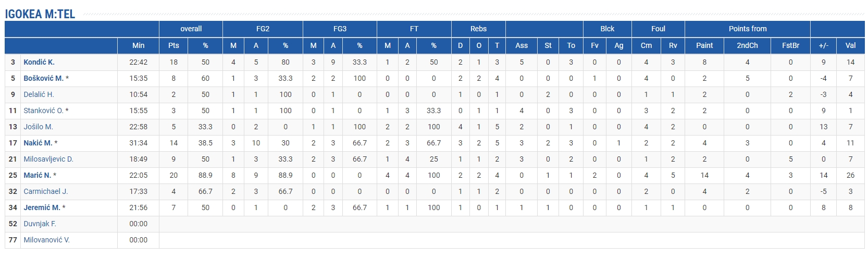The height and width of the screenshot is (257, 868).
Task: Sort by the +/- column header
Action: (x=823, y=45)
